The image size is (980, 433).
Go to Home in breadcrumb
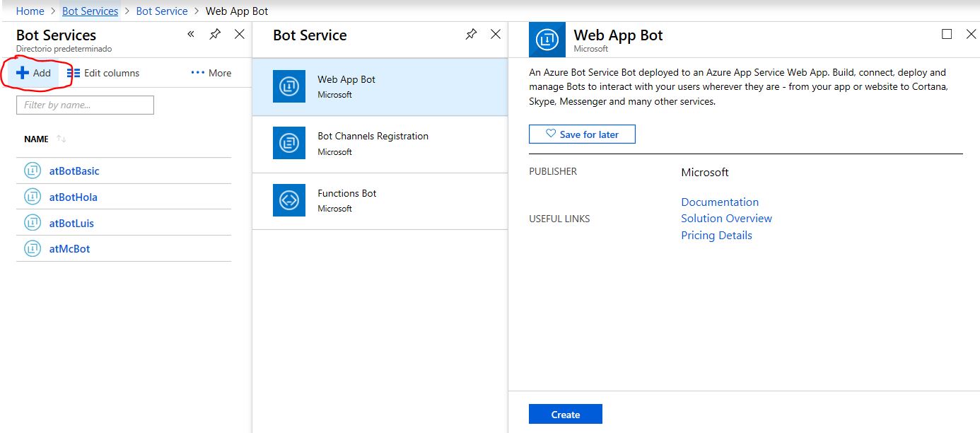(30, 11)
